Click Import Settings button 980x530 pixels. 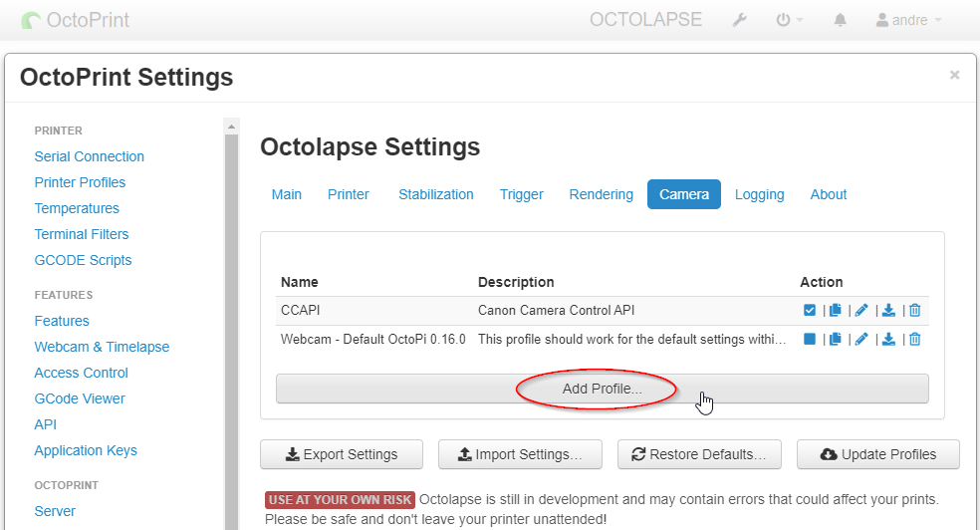coord(520,454)
